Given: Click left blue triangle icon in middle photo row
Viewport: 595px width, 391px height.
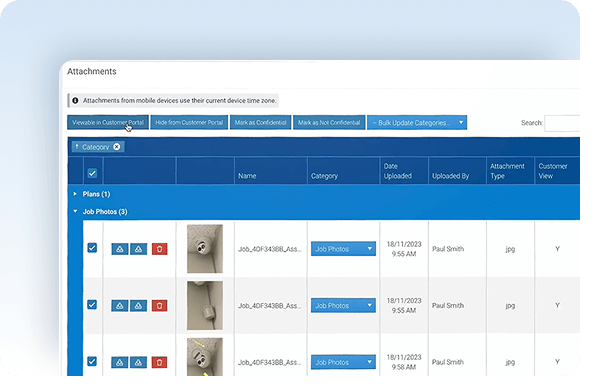Looking at the screenshot, I should (x=120, y=306).
